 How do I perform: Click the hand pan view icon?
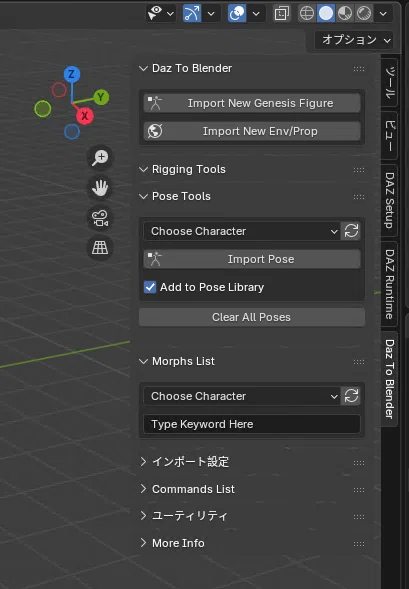click(100, 187)
